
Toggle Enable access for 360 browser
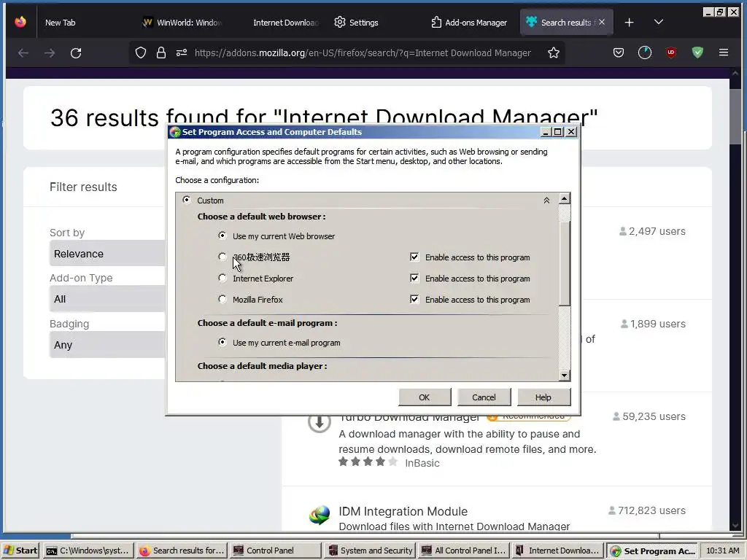tap(414, 257)
